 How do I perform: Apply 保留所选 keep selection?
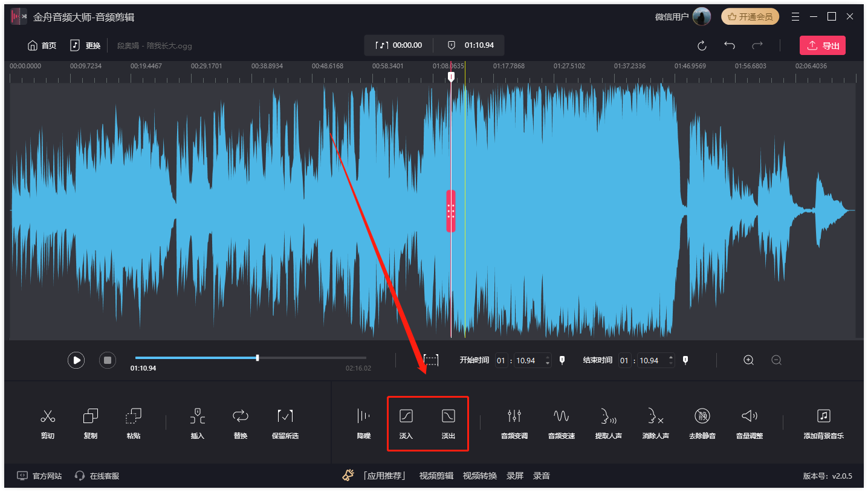tap(285, 423)
